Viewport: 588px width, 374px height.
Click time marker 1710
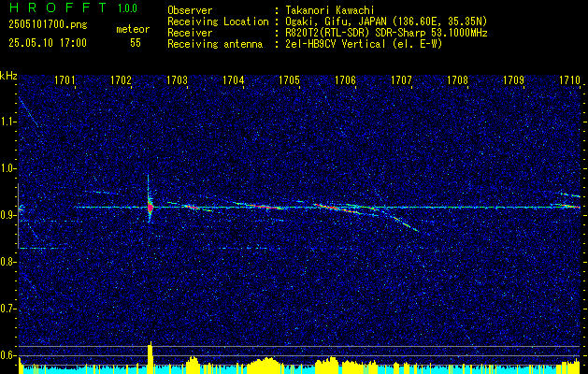pos(569,79)
